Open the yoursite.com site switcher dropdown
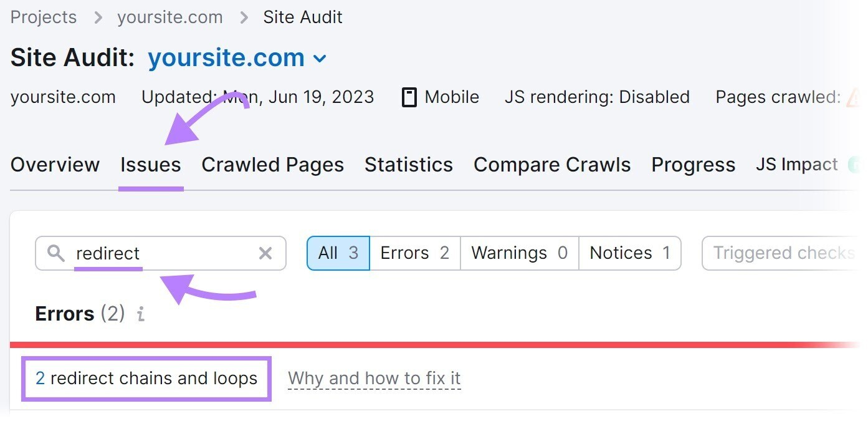The image size is (868, 421). pyautogui.click(x=320, y=58)
